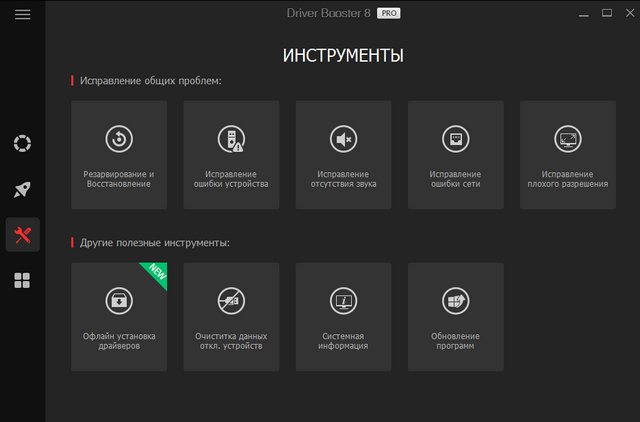The width and height of the screenshot is (640, 422).
Task: Click the PRO badge in title
Action: click(x=389, y=13)
